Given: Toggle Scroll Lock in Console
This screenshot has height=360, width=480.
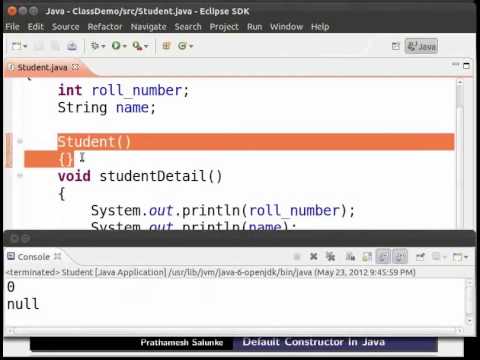Looking at the screenshot, I should click(x=367, y=256).
